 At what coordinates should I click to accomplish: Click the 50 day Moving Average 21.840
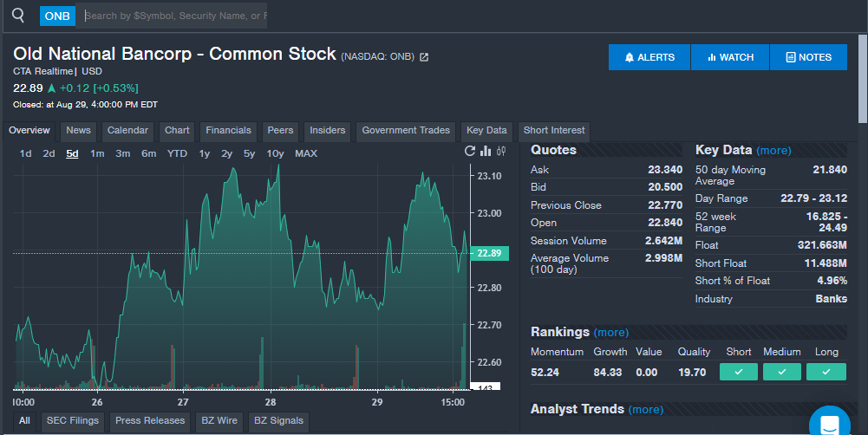tap(830, 170)
